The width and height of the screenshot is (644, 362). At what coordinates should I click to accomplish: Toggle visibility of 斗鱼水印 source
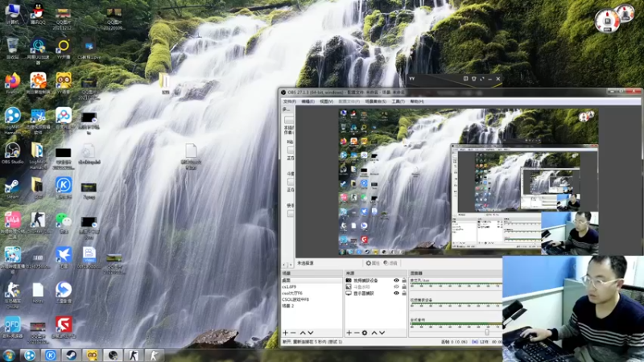pyautogui.click(x=396, y=287)
